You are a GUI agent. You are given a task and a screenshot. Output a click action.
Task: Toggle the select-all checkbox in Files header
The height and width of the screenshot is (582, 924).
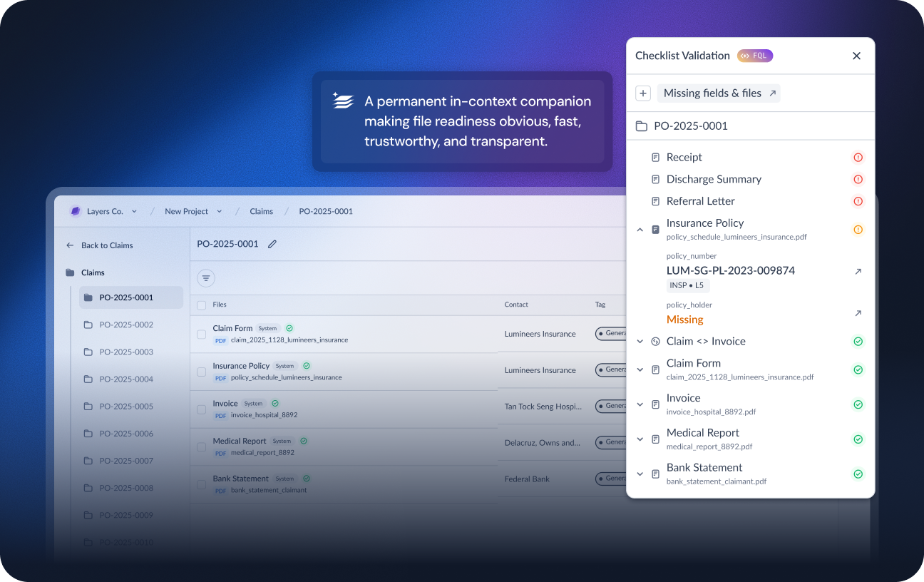202,305
